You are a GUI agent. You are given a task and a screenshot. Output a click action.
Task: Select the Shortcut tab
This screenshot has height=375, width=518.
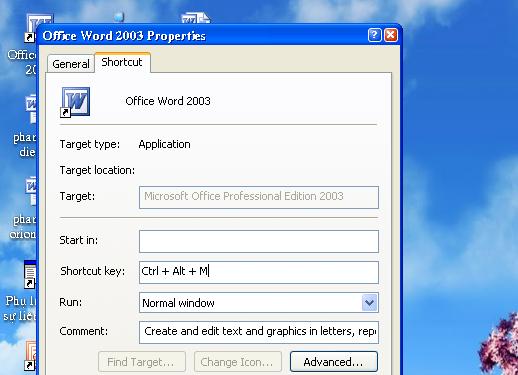pyautogui.click(x=122, y=62)
